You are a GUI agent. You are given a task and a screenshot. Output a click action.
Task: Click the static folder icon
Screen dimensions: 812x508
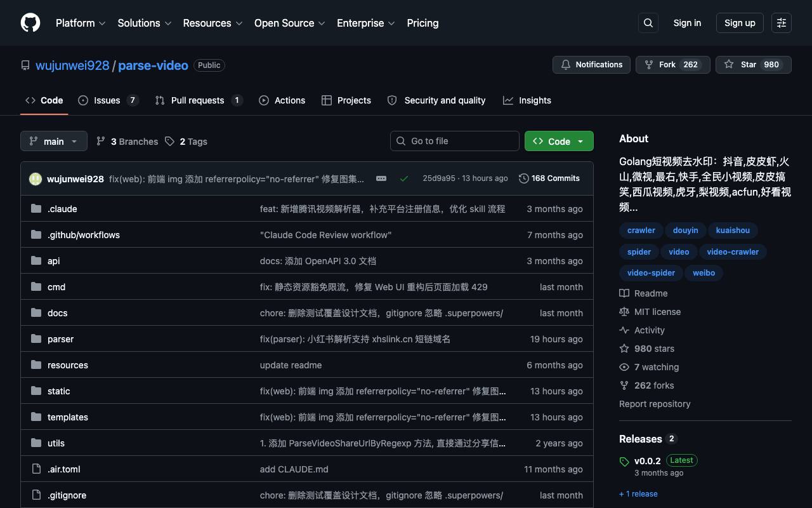pyautogui.click(x=36, y=391)
